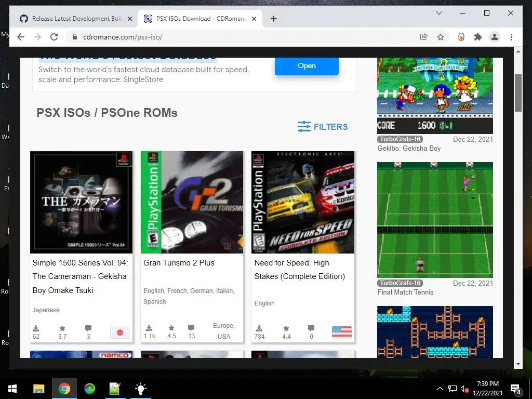Open the green notepad taskbar app
This screenshot has height=399, width=532.
coord(115,389)
